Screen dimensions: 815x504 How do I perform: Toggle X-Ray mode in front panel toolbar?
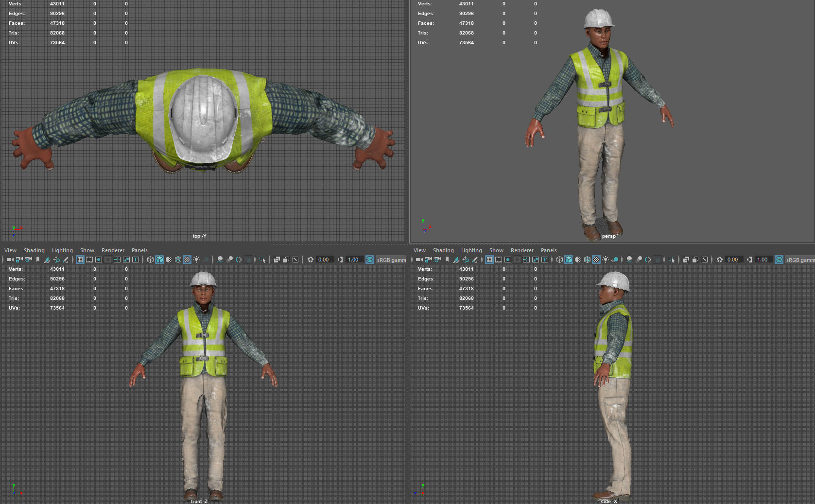(277, 260)
